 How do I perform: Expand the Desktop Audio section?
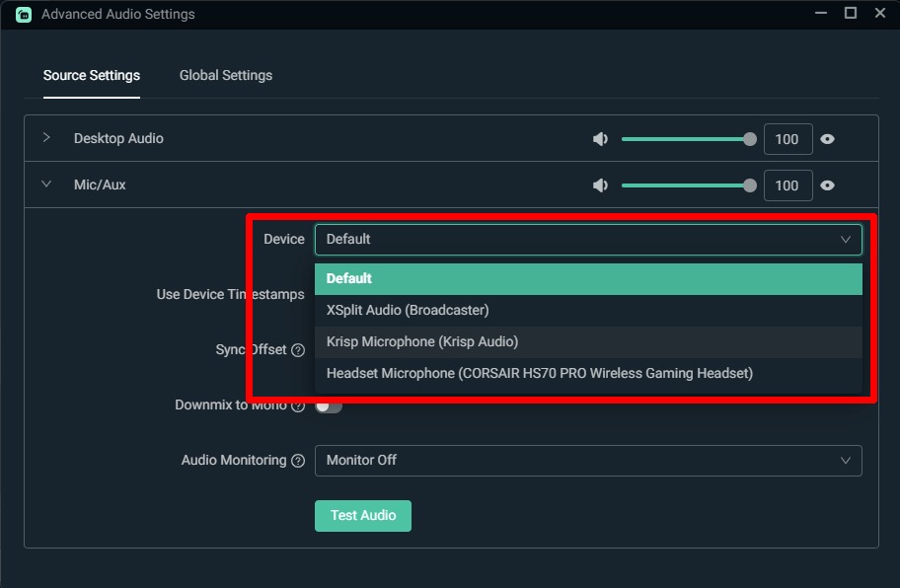pyautogui.click(x=45, y=138)
